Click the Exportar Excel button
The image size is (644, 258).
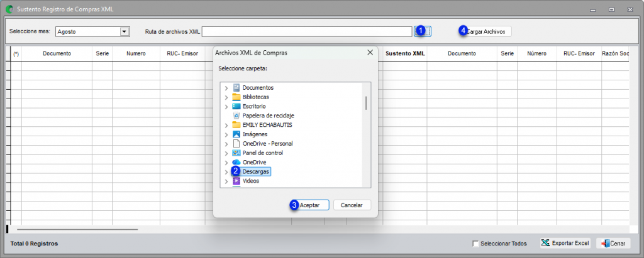pos(565,243)
